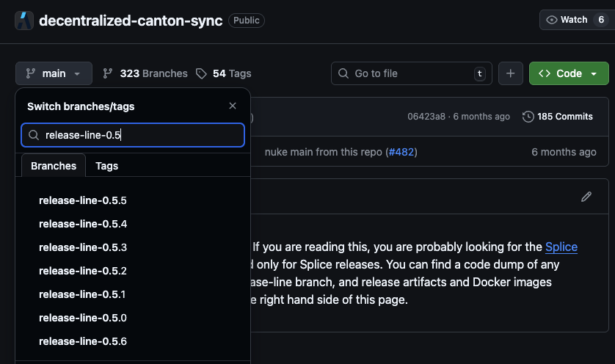The height and width of the screenshot is (364, 615).
Task: Click the pencil edit README icon
Action: 586,197
